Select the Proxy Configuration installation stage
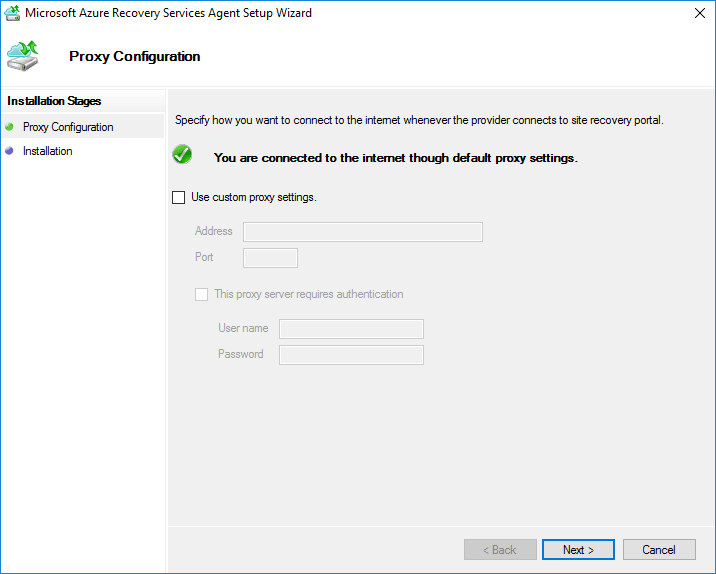This screenshot has width=716, height=574. [x=68, y=127]
